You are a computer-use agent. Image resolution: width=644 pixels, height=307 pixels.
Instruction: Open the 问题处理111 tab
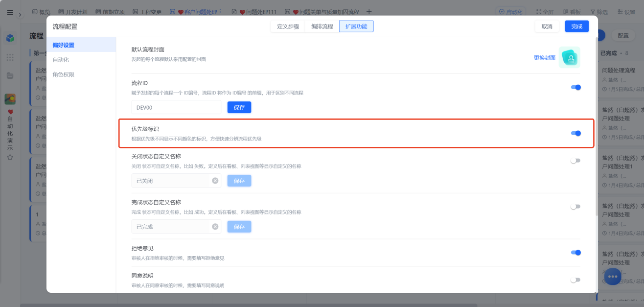click(254, 12)
